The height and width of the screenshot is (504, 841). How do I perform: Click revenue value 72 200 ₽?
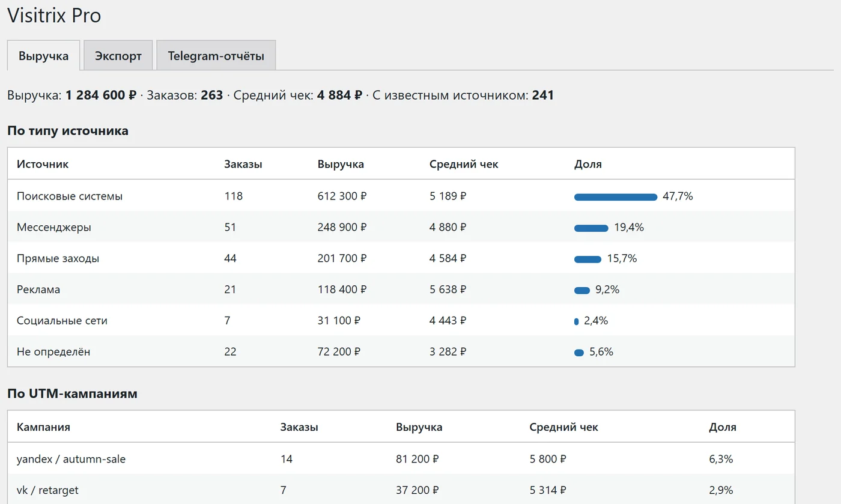[x=339, y=352]
